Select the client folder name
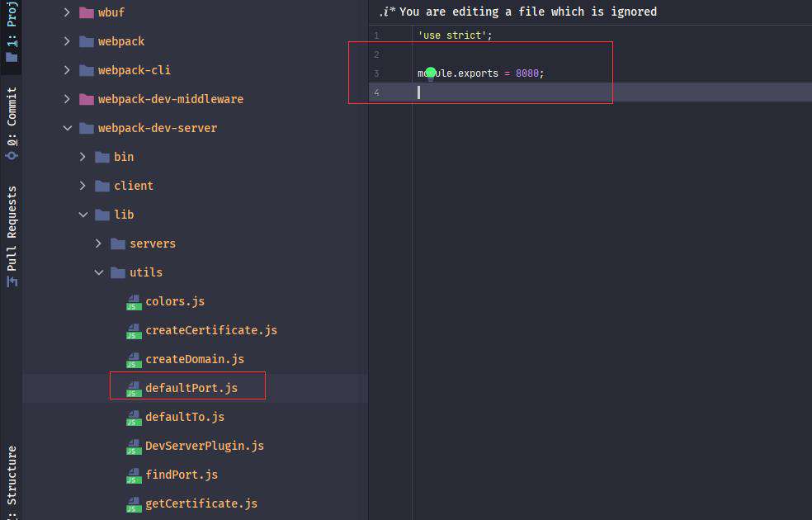Screen dimensions: 812x520 134,186
